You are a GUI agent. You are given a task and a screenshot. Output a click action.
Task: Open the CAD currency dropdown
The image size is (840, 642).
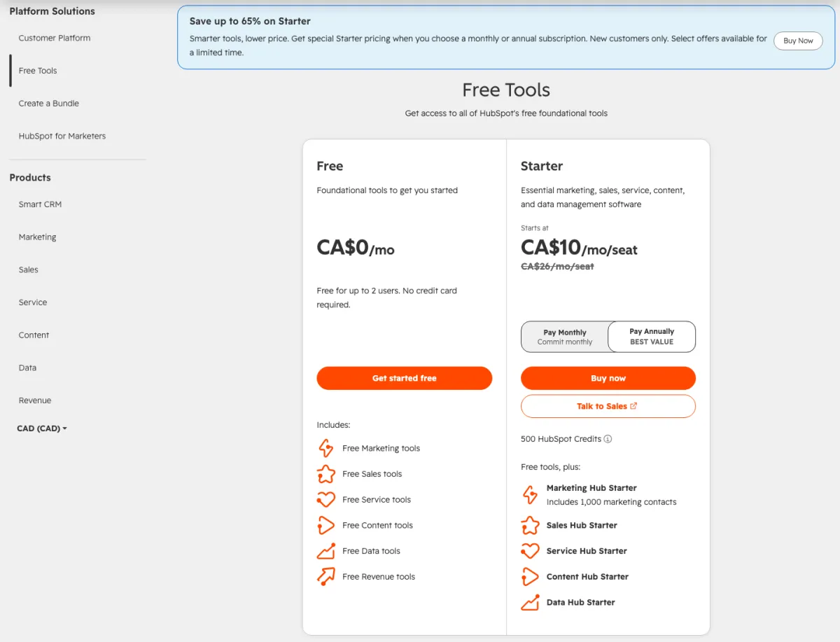(x=42, y=428)
